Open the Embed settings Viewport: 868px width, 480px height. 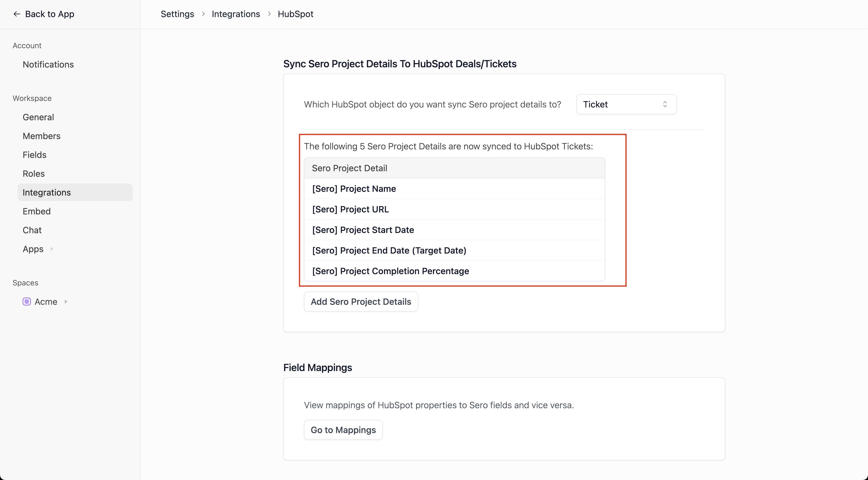pos(36,211)
